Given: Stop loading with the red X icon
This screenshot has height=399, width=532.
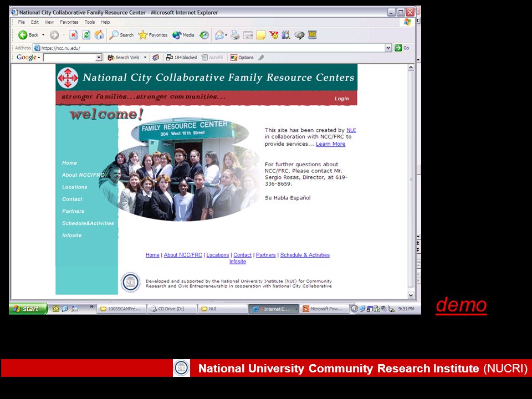Looking at the screenshot, I should [x=74, y=35].
